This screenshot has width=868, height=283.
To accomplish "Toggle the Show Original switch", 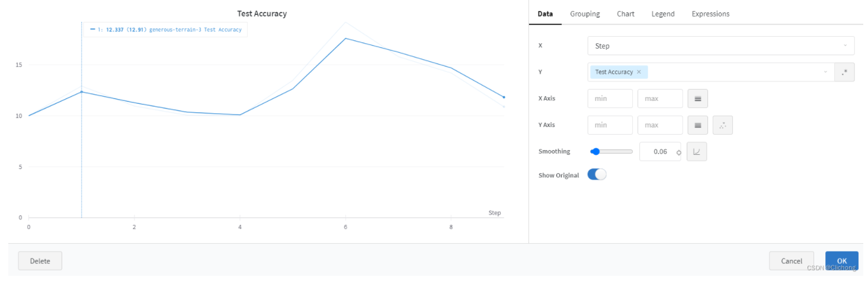I will coord(597,174).
